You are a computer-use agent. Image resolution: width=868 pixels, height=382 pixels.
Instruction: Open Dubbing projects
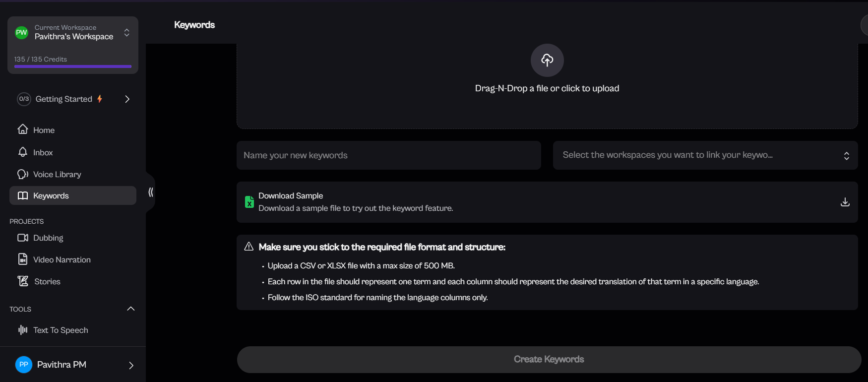click(48, 238)
